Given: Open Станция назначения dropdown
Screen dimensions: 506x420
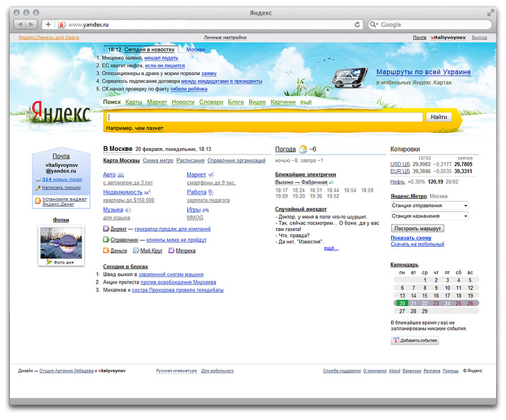Looking at the screenshot, I should 429,216.
